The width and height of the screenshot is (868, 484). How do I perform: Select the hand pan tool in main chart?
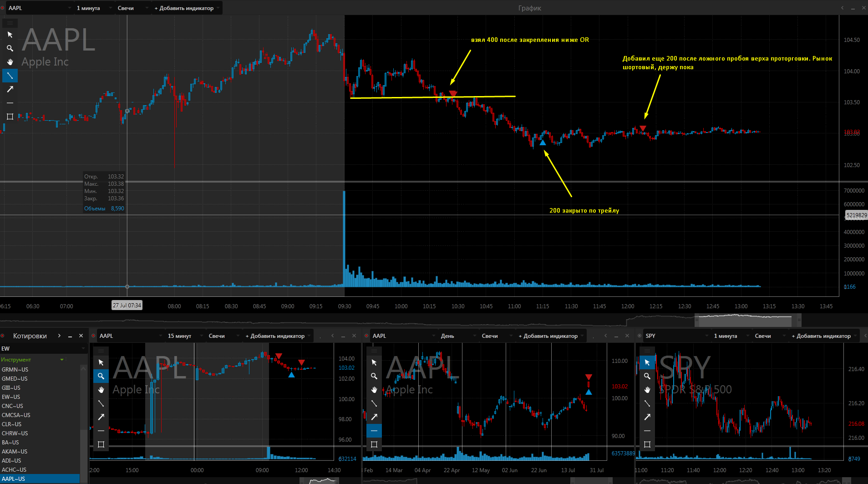(10, 62)
